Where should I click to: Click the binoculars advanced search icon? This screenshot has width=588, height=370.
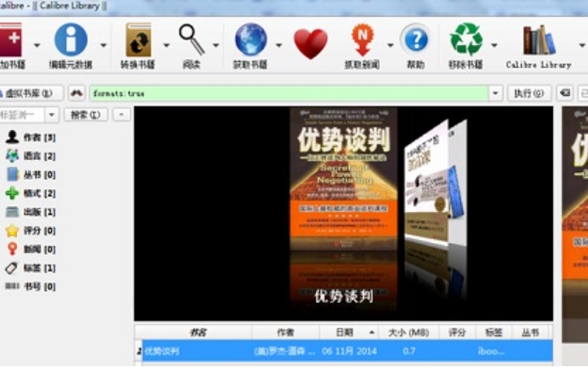(76, 93)
